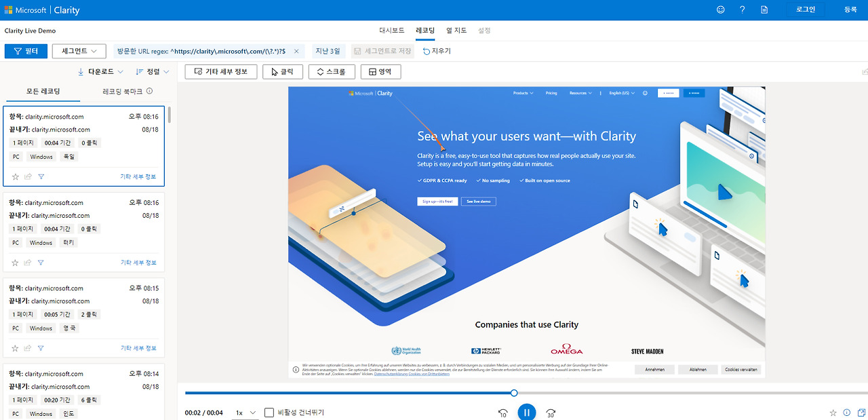Click the Microsoft Clarity logo in the header

pos(42,10)
